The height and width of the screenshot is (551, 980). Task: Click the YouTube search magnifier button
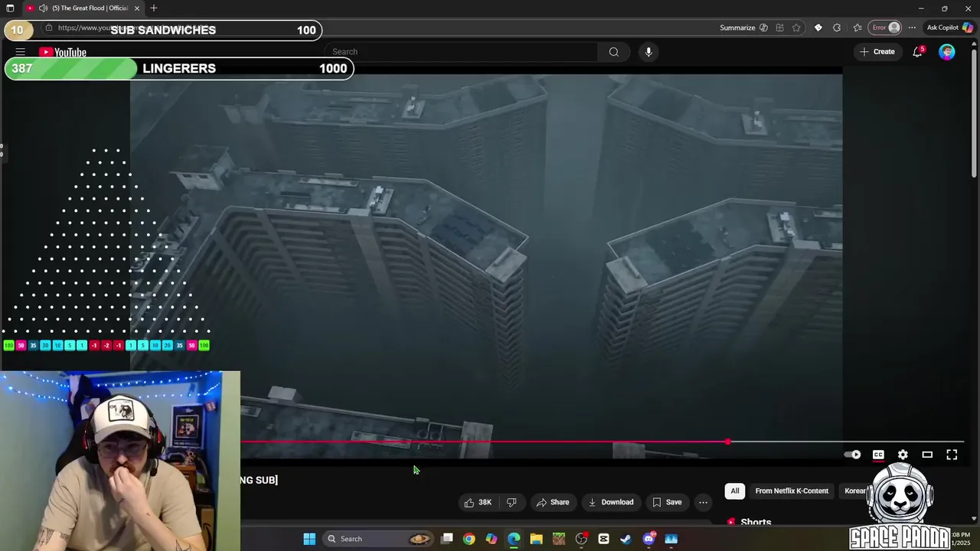pos(613,52)
